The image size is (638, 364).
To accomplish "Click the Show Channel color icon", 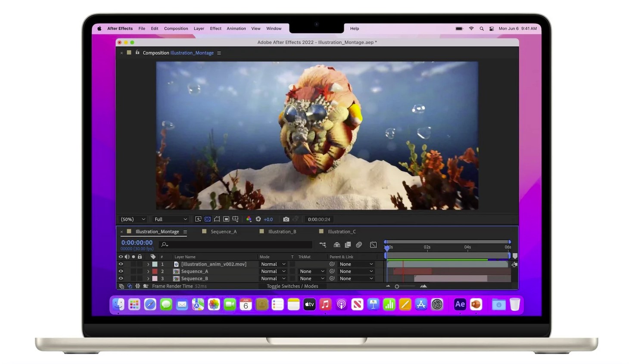I will [x=249, y=219].
